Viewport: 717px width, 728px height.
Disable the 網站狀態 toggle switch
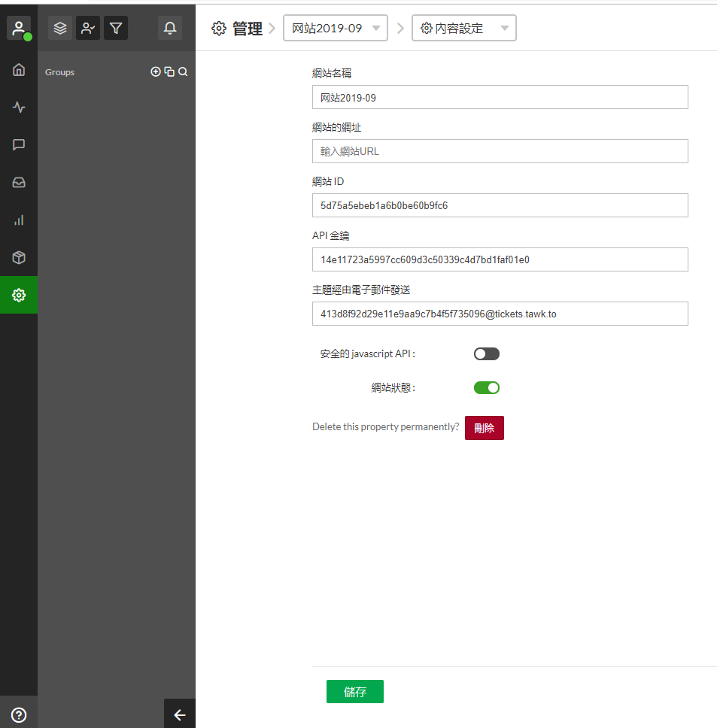pyautogui.click(x=486, y=388)
